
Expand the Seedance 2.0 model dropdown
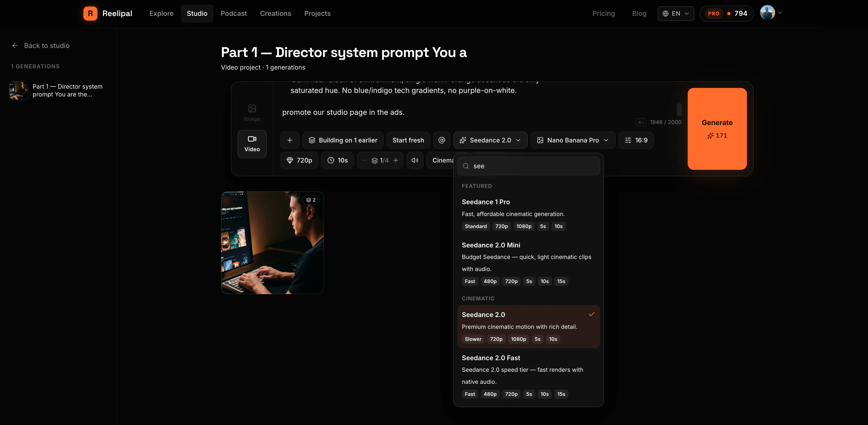pos(490,140)
